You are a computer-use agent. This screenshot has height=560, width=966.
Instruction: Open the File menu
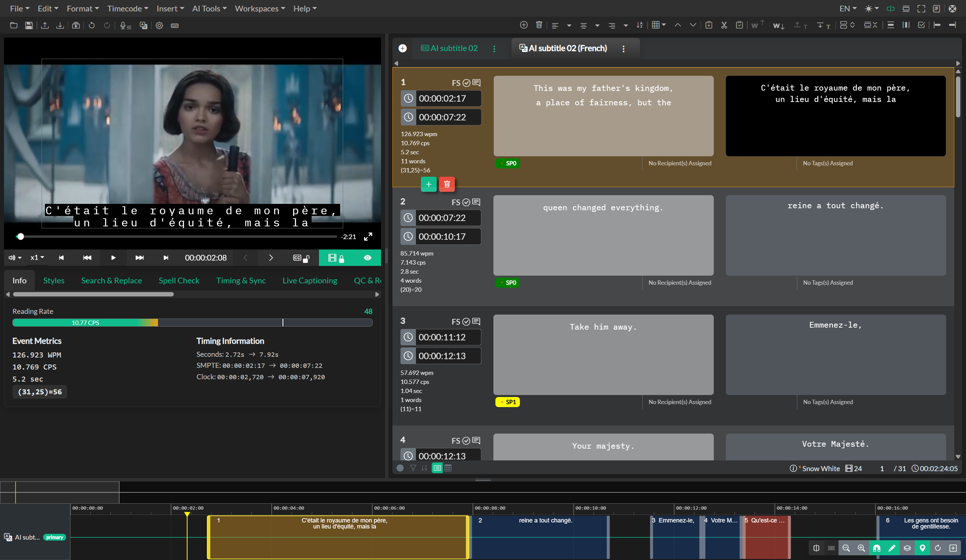pyautogui.click(x=19, y=8)
